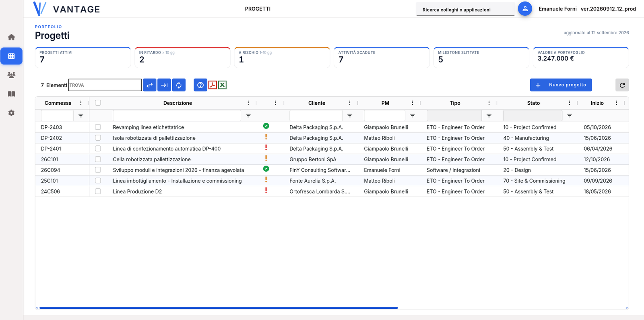
Task: Focus the Ricerca colleghi o applicazioni field
Action: tap(465, 10)
